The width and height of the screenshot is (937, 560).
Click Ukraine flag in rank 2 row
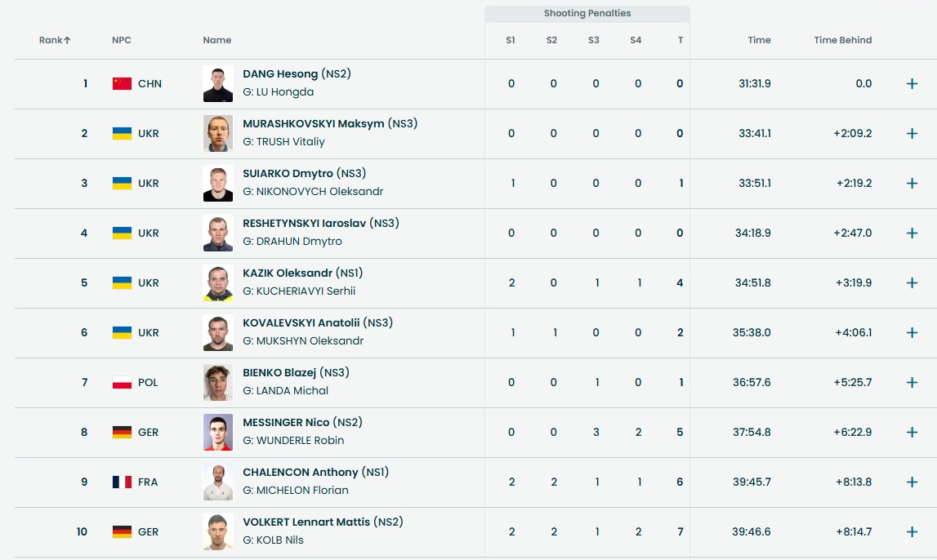pos(122,134)
